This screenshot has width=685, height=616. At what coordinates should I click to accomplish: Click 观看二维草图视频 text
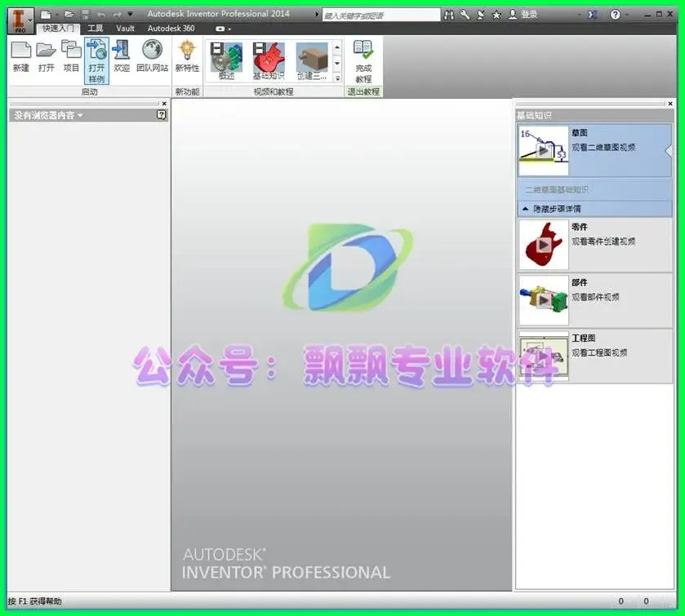tap(603, 148)
